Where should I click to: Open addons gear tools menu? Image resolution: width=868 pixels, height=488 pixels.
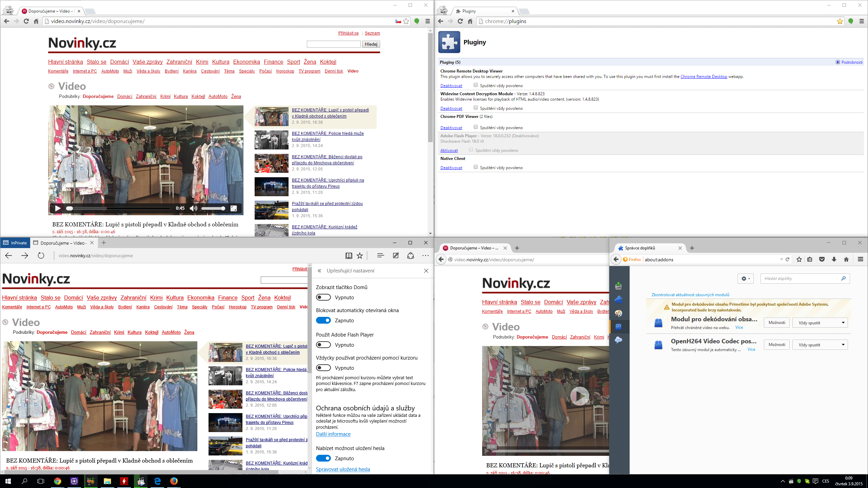tap(745, 279)
